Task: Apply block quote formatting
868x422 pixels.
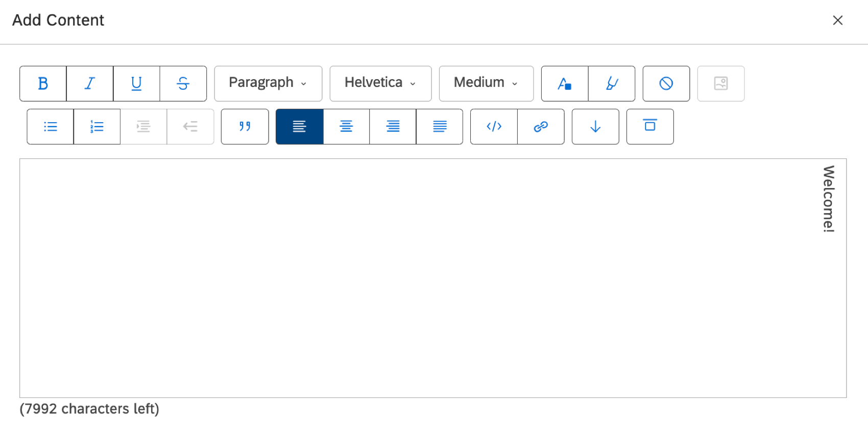Action: [x=245, y=127]
